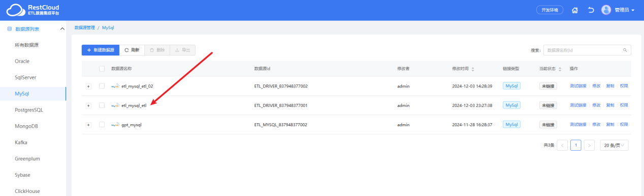Select ClickHouse in sidebar
The height and width of the screenshot is (196, 644).
[27, 191]
